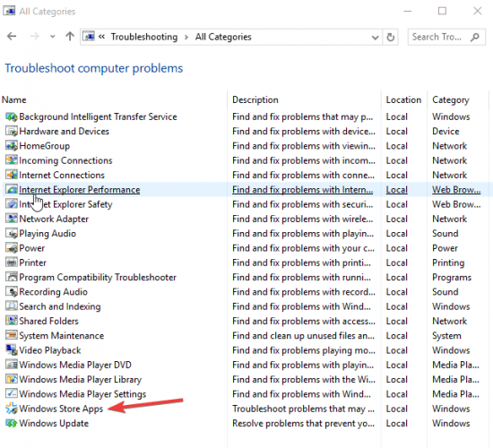Click the HomeGroup troubleshooter icon
The width and height of the screenshot is (493, 448).
tap(12, 146)
